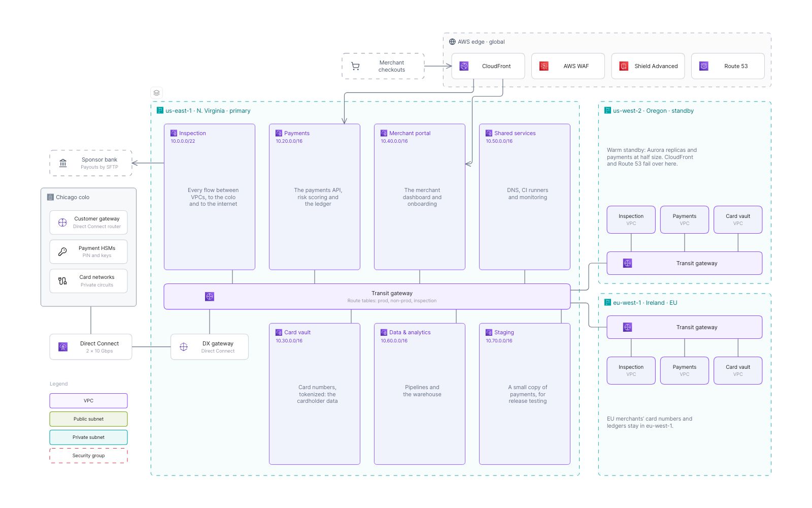
Task: Select the Card vault VPC box in eu-west-1
Action: tap(738, 370)
